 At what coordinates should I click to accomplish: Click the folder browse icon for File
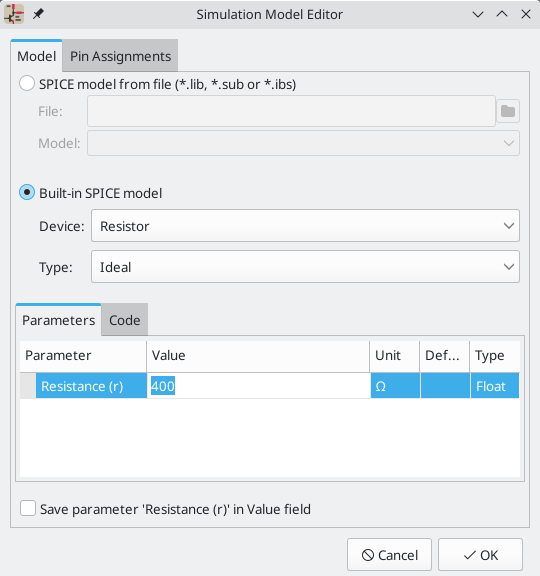508,111
